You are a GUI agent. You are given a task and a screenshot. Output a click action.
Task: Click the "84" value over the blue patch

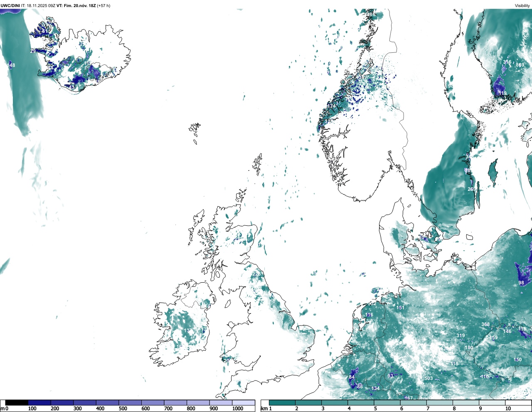click(x=352, y=377)
